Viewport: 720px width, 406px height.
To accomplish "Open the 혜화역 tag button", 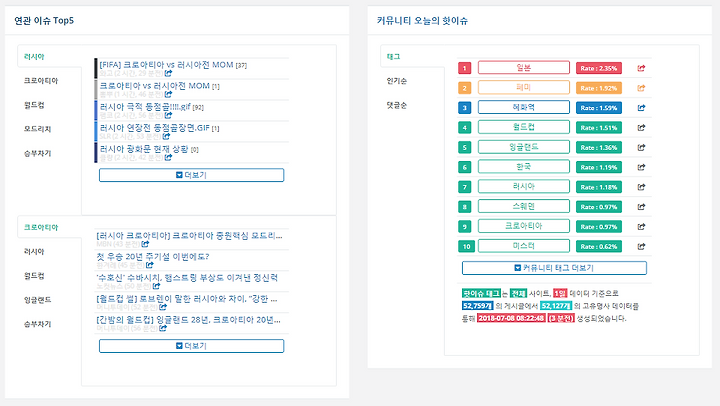I will [x=524, y=107].
